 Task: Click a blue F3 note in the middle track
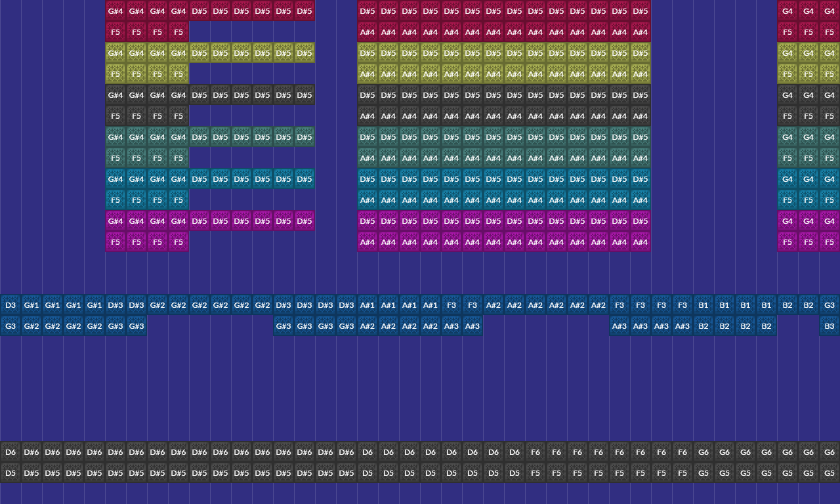[x=451, y=304]
